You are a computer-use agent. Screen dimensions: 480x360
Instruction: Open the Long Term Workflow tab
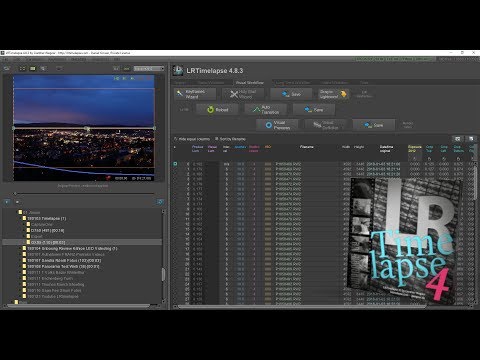pos(293,82)
